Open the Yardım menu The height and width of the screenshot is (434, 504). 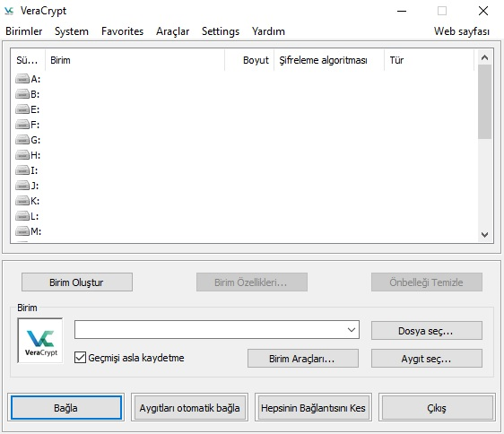pyautogui.click(x=268, y=31)
